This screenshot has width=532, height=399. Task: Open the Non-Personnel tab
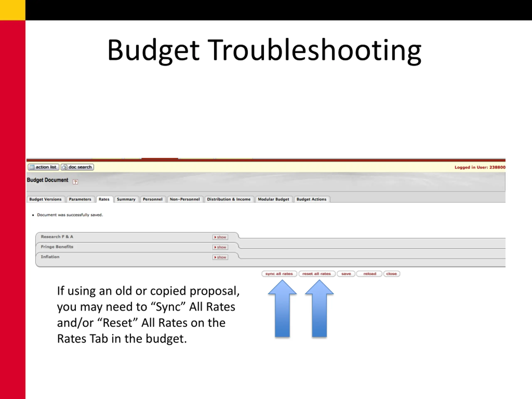(x=185, y=199)
